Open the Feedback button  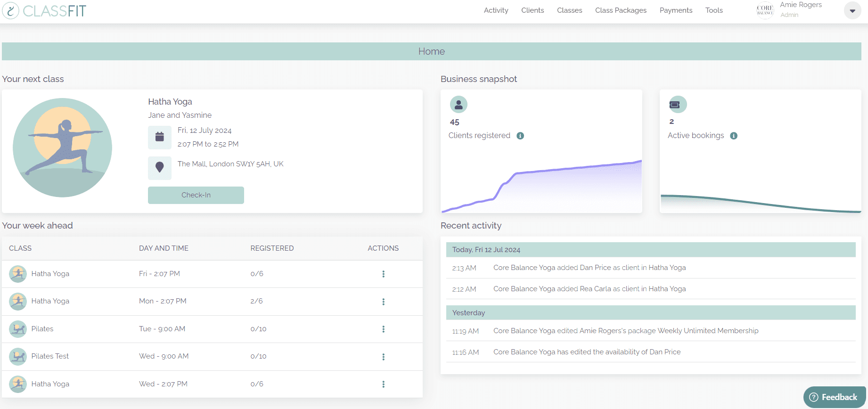pos(834,397)
